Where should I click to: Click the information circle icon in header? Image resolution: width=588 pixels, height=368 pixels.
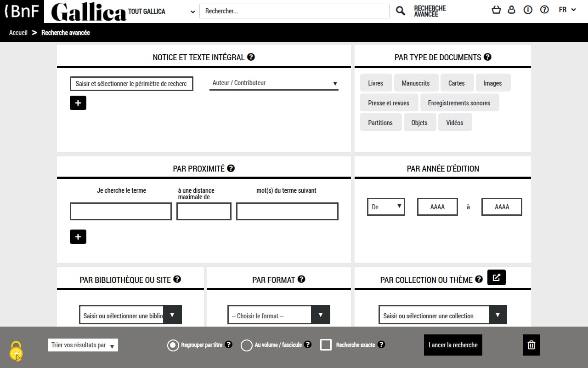(x=528, y=10)
